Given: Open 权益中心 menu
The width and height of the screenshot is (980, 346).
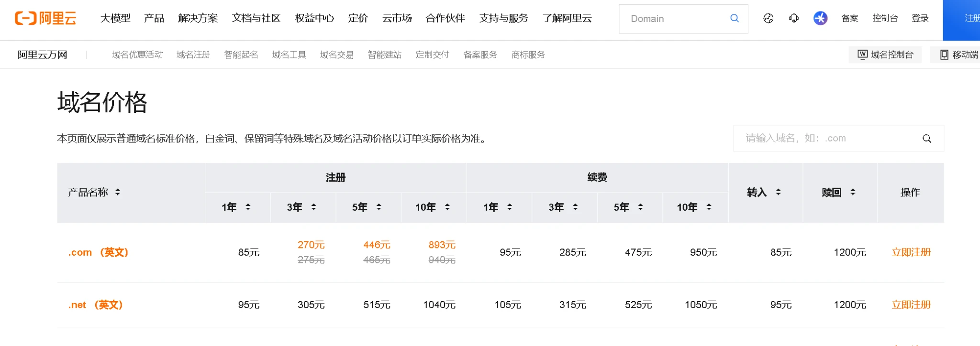Looking at the screenshot, I should coord(314,18).
